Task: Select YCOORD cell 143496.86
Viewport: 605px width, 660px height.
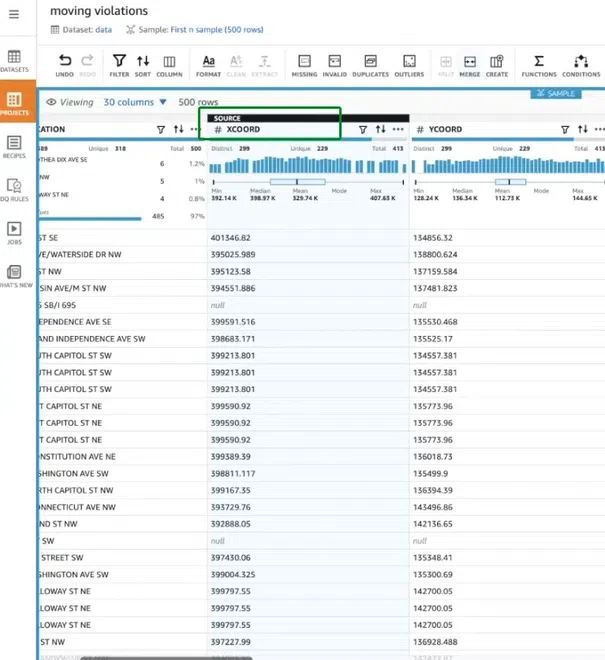Action: click(x=507, y=507)
